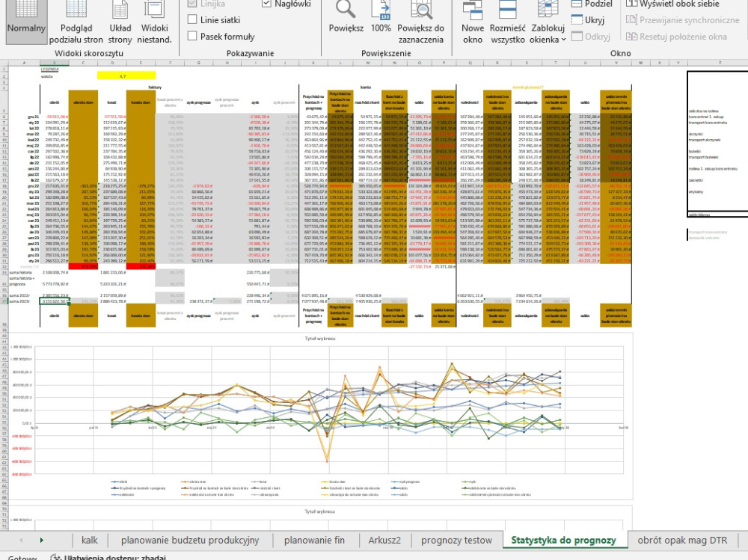Select the red cell under obrotu stan column
The height and width of the screenshot is (560, 748).
pos(83,267)
